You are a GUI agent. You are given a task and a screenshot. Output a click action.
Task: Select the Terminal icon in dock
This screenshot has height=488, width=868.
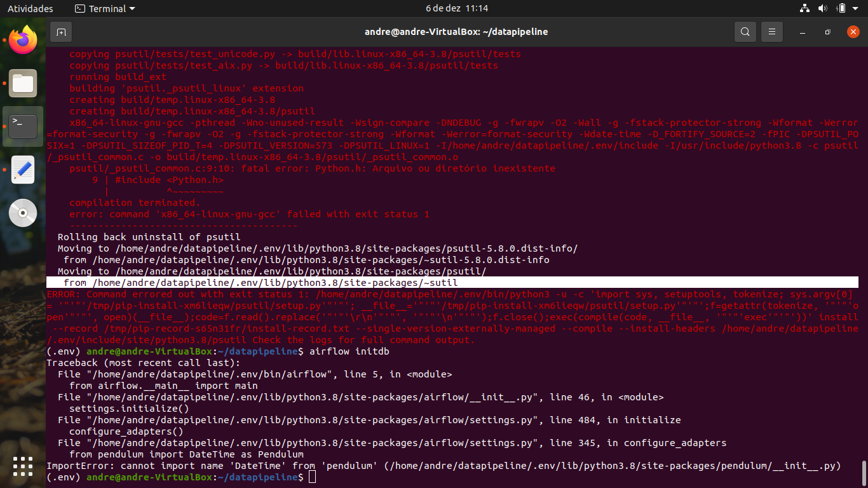click(23, 126)
